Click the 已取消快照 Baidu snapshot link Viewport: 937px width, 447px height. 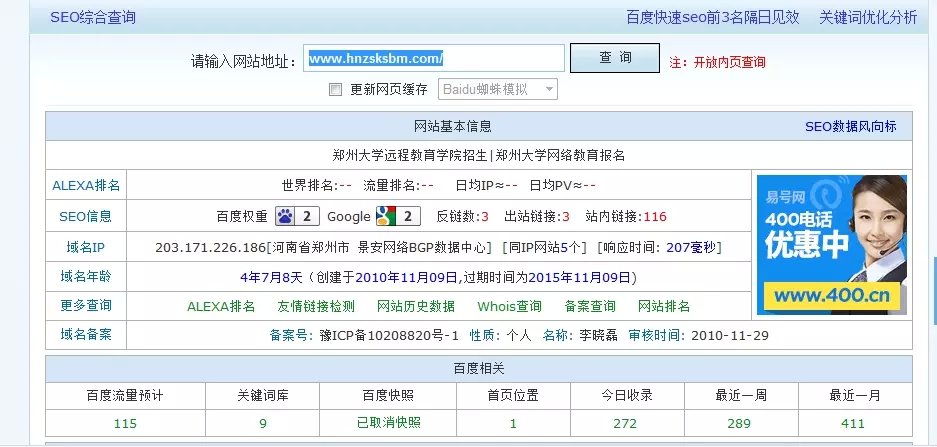click(389, 424)
